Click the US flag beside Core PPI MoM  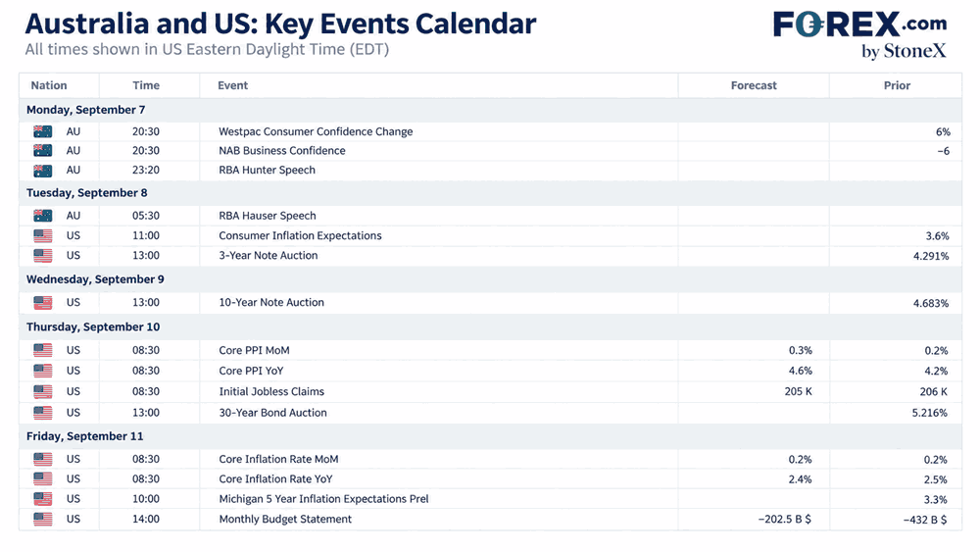43,351
